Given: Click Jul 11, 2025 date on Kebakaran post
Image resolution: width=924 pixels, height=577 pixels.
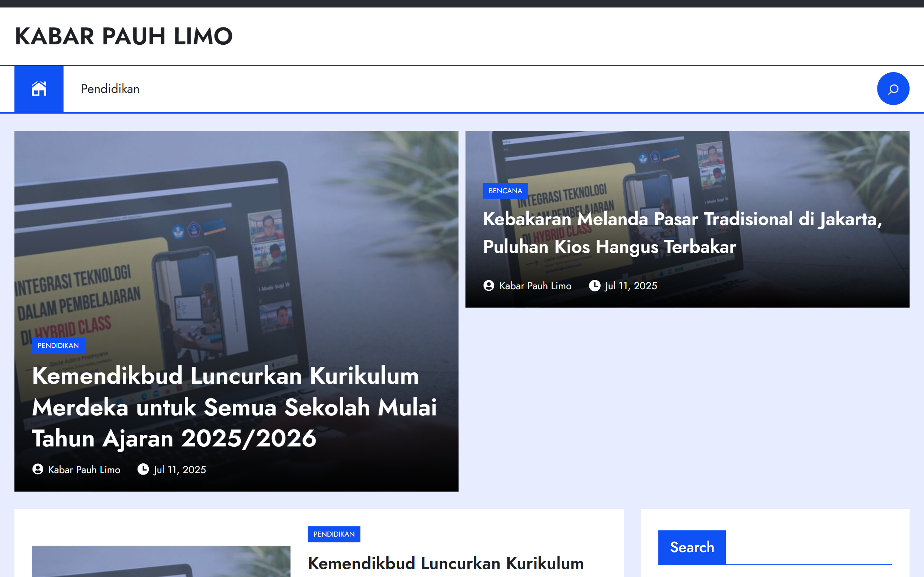Looking at the screenshot, I should coord(631,286).
